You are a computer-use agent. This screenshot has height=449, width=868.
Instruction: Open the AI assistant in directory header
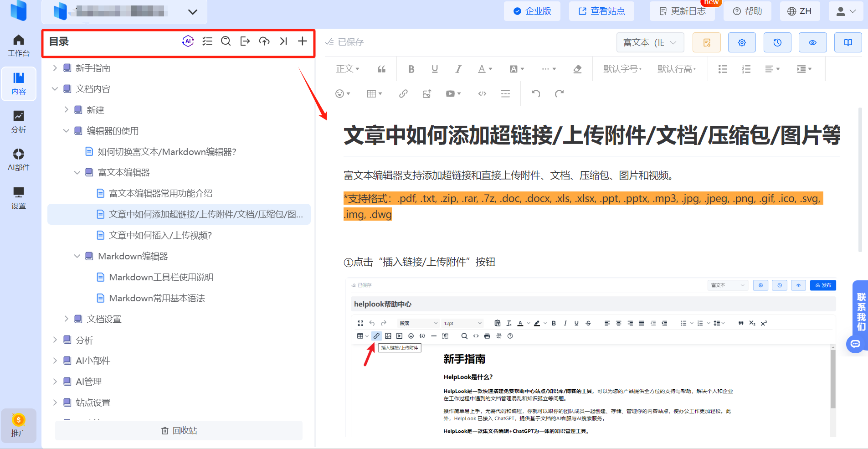188,41
